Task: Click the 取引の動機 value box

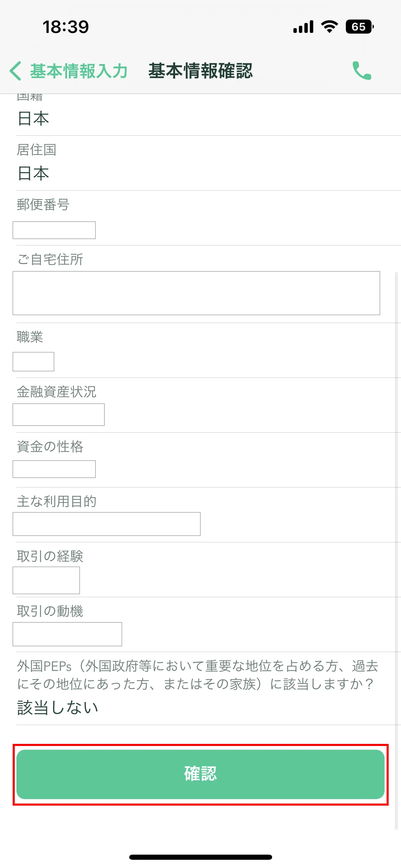Action: coord(67,634)
